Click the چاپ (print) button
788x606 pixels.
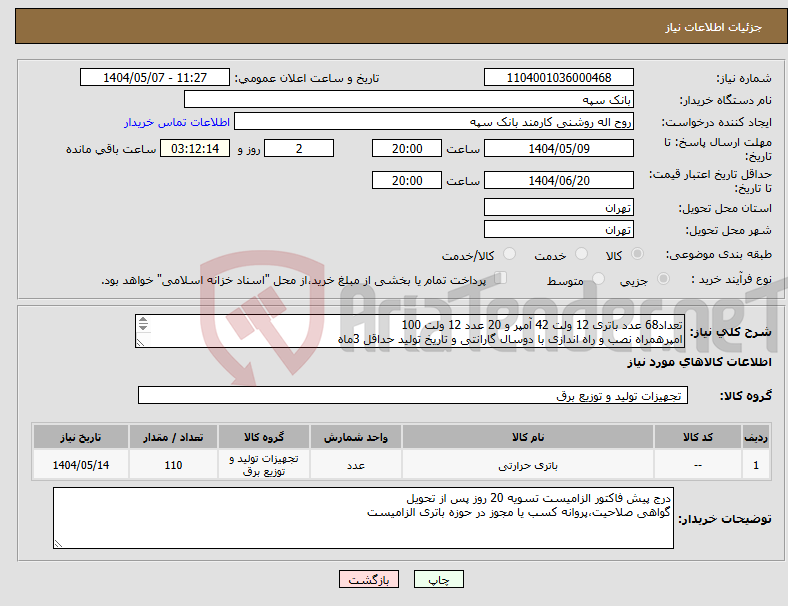tap(438, 579)
